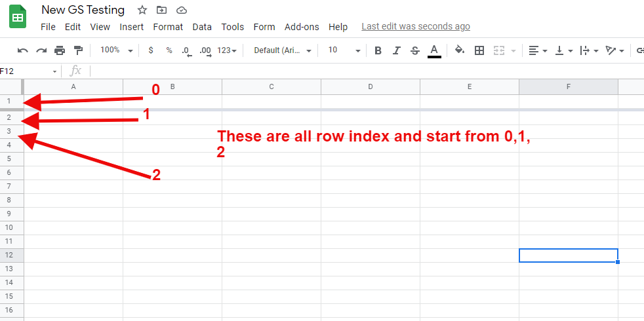Open the Data menu
The width and height of the screenshot is (644, 321).
click(202, 27)
